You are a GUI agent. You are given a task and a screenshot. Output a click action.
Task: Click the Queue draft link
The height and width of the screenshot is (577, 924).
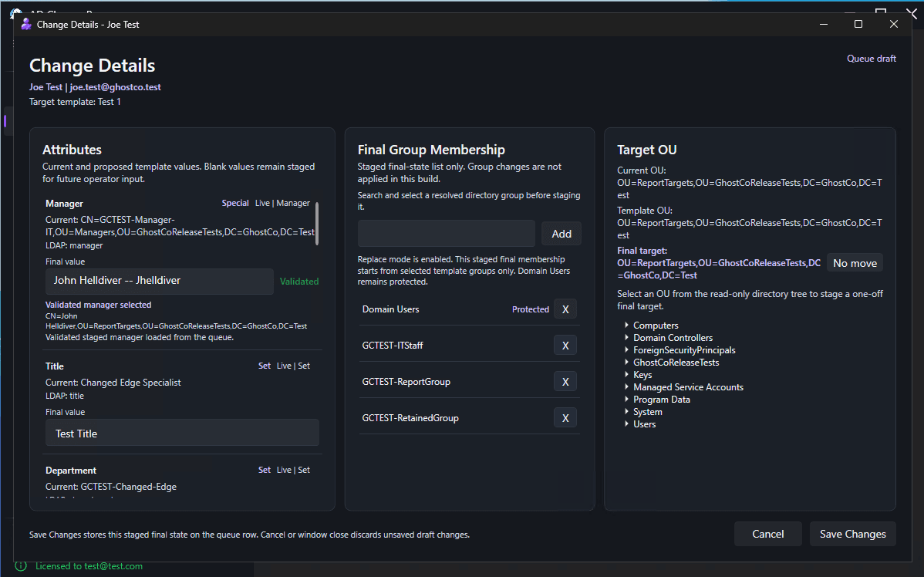[x=871, y=59]
